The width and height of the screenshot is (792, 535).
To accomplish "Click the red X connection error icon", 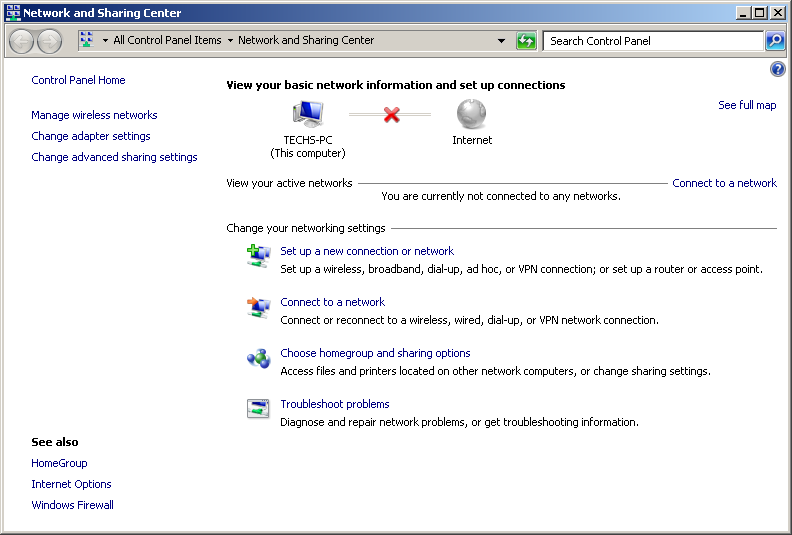I will pos(391,115).
